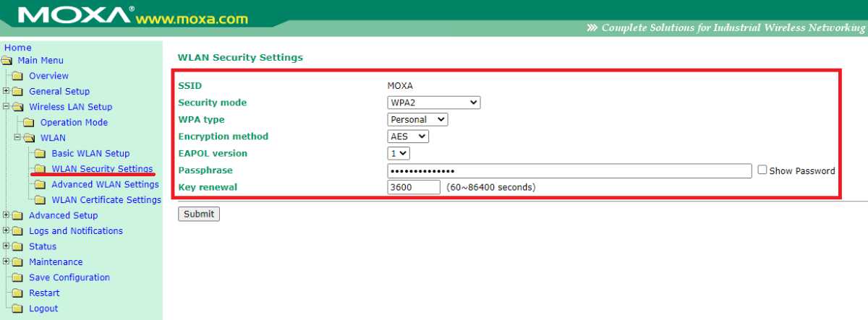Enable the Show Password checkbox
868x320 pixels.
pyautogui.click(x=762, y=171)
